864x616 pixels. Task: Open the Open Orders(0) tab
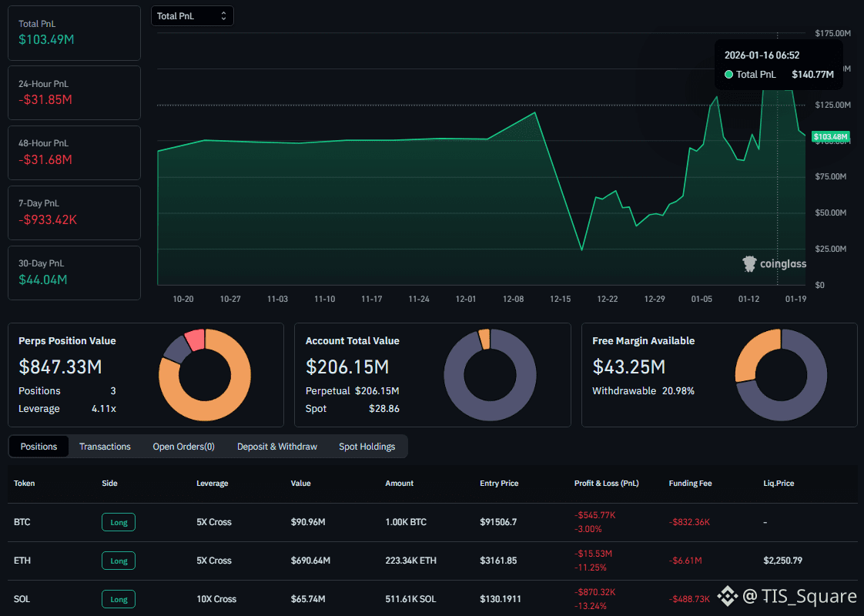click(183, 447)
